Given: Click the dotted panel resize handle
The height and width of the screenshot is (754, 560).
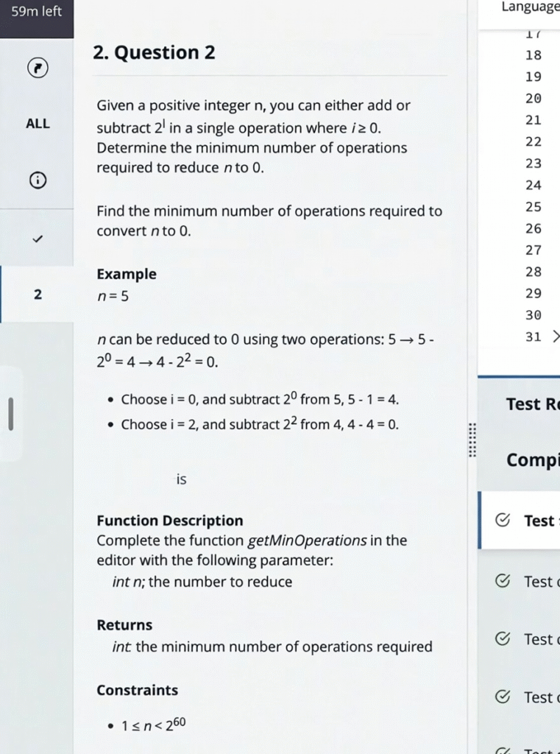Looking at the screenshot, I should click(x=472, y=440).
